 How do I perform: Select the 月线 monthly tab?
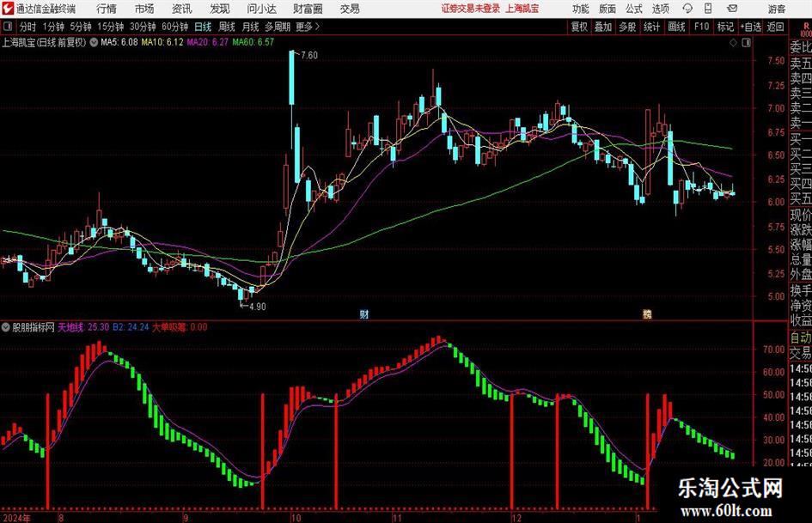point(250,27)
